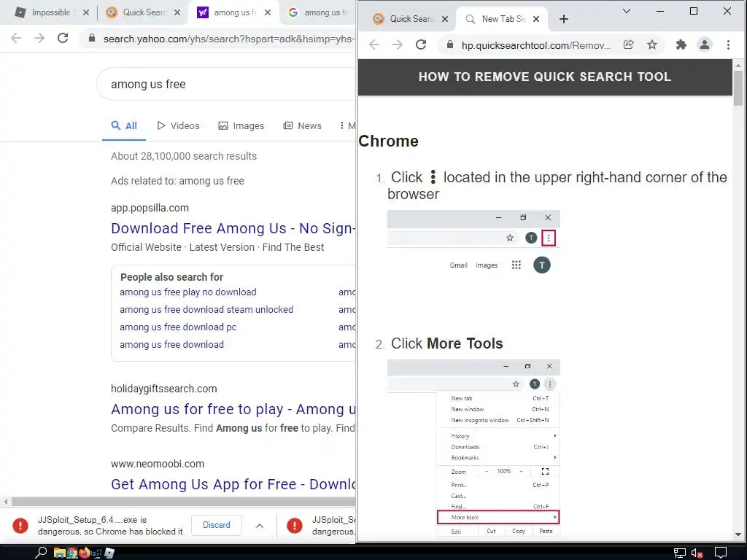This screenshot has width=747, height=560.
Task: Close the Quick Search tab in left window
Action: coord(177,12)
